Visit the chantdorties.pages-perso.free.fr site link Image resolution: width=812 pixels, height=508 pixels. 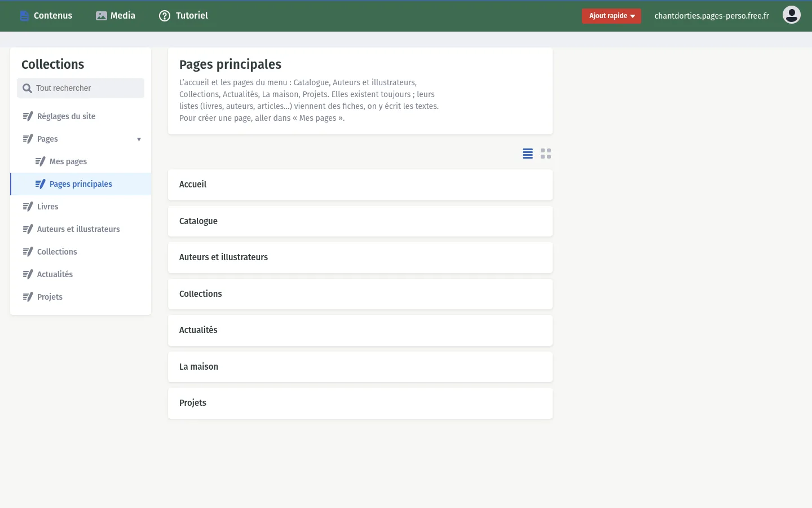click(x=712, y=16)
